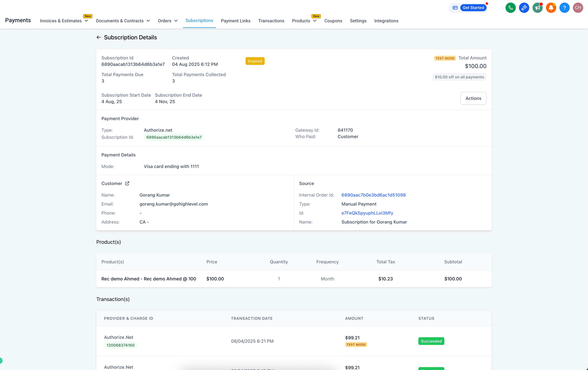The width and height of the screenshot is (588, 370).
Task: Go back using the left arrow icon
Action: click(99, 37)
